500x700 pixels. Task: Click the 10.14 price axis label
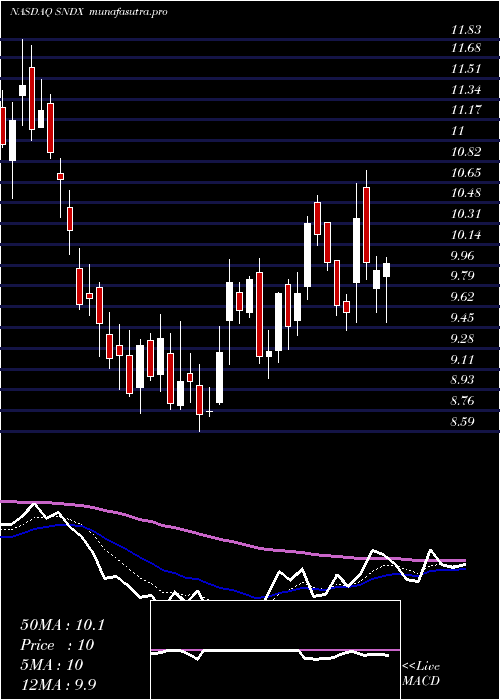click(466, 234)
